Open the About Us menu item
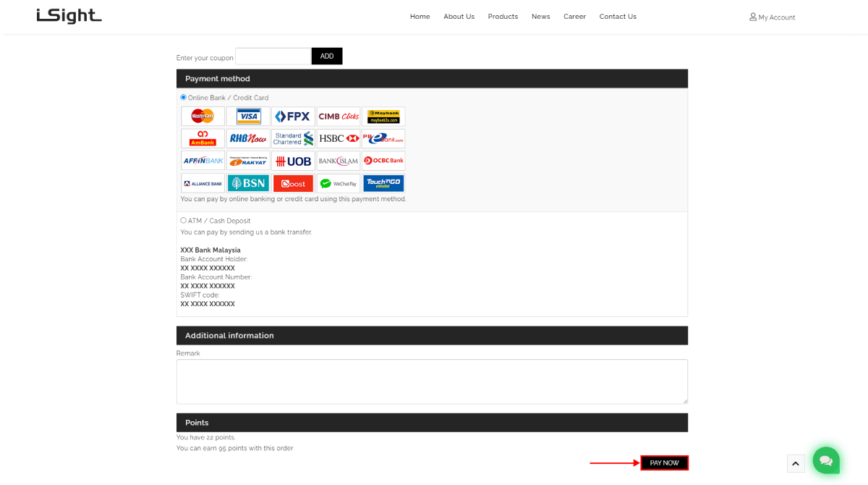 [459, 17]
